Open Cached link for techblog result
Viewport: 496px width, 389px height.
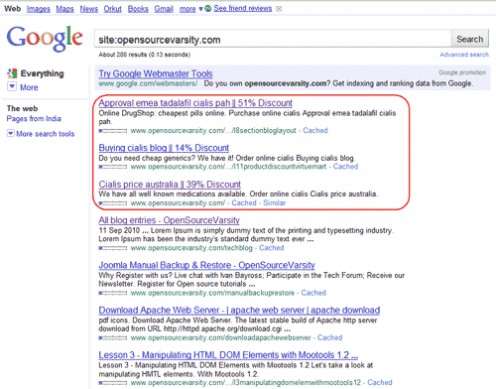272,248
